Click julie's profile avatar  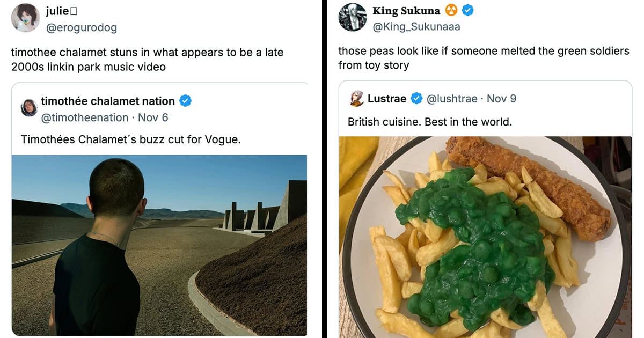25,18
